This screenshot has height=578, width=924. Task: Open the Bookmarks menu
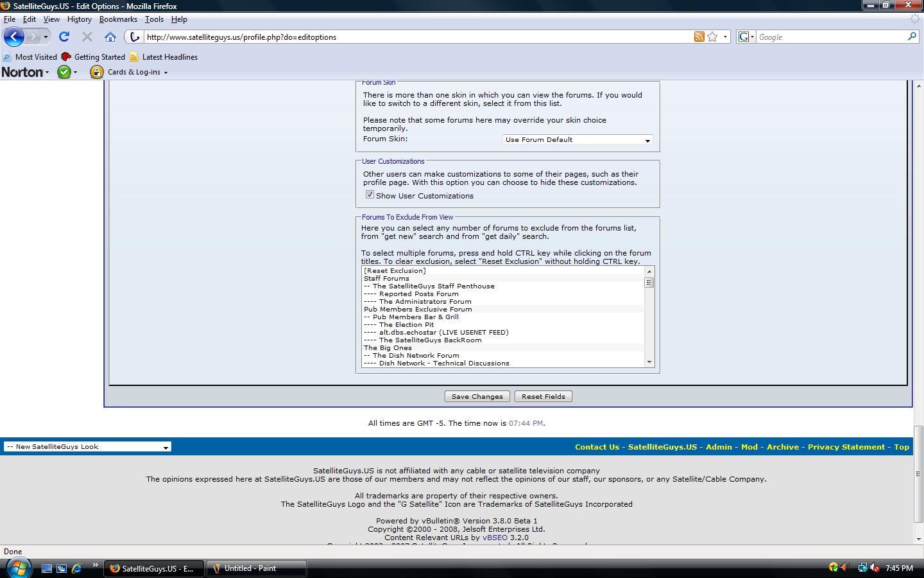click(118, 19)
